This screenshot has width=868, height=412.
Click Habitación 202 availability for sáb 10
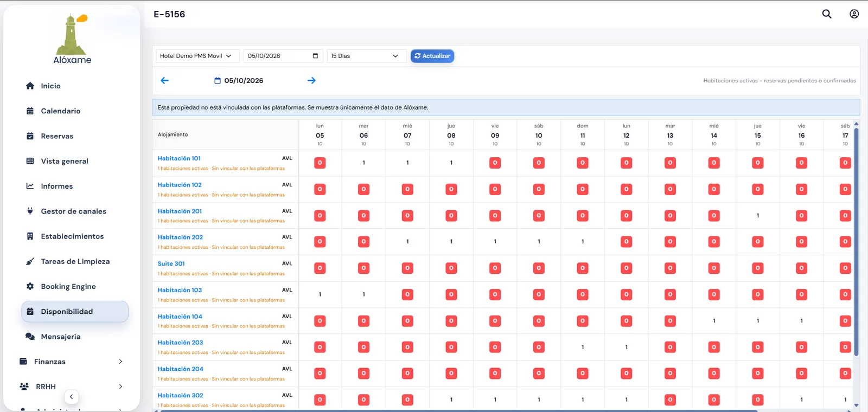pos(539,242)
